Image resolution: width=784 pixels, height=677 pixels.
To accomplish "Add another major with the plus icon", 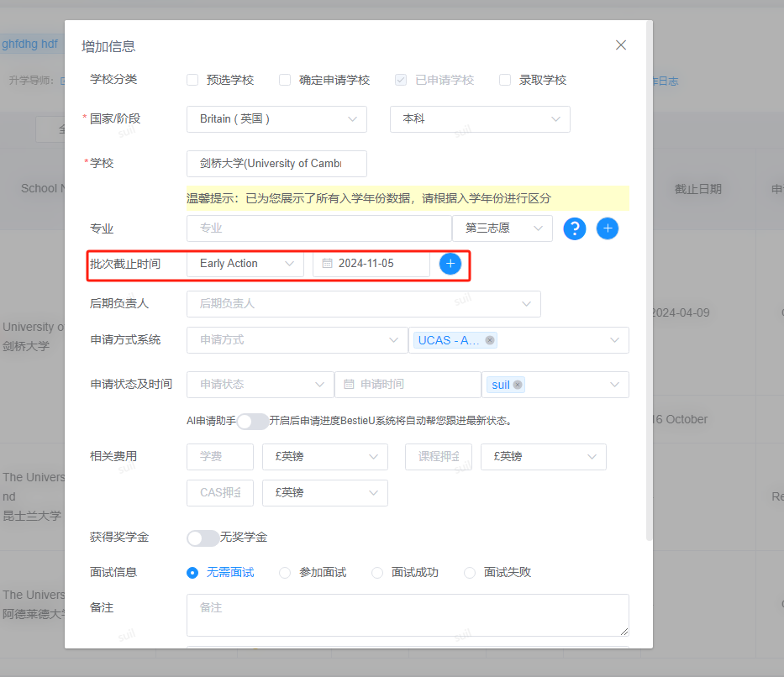I will [x=608, y=228].
